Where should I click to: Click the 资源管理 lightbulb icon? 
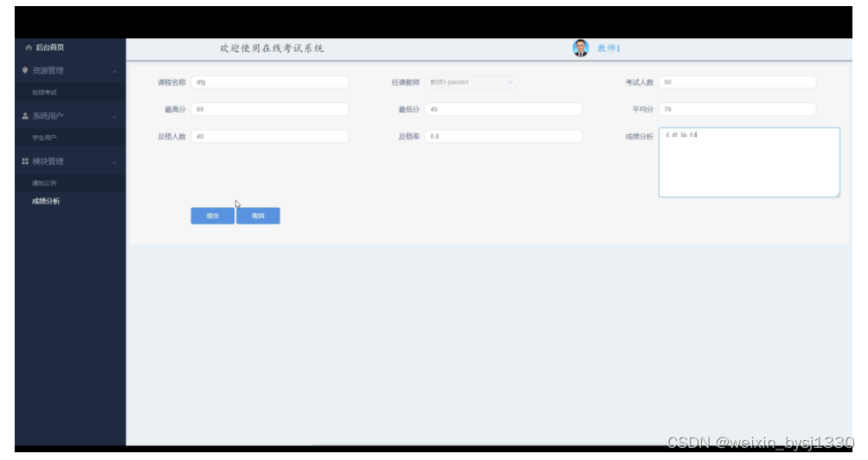25,70
